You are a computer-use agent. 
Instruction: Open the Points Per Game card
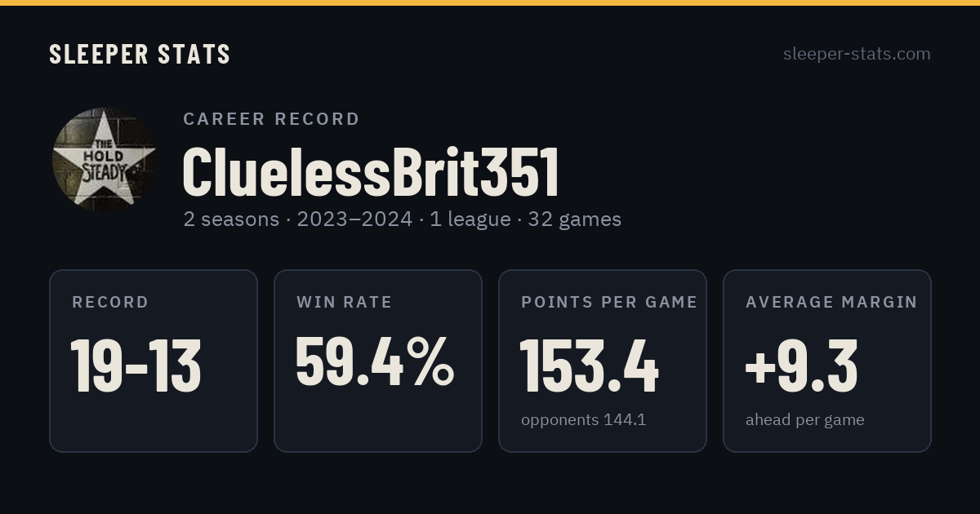click(x=603, y=361)
